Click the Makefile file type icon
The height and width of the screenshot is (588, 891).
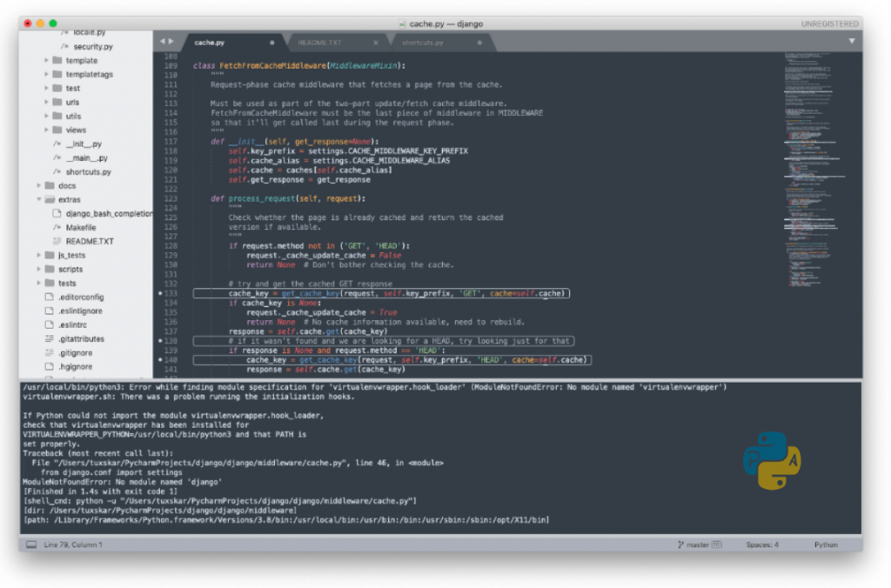pyautogui.click(x=57, y=227)
